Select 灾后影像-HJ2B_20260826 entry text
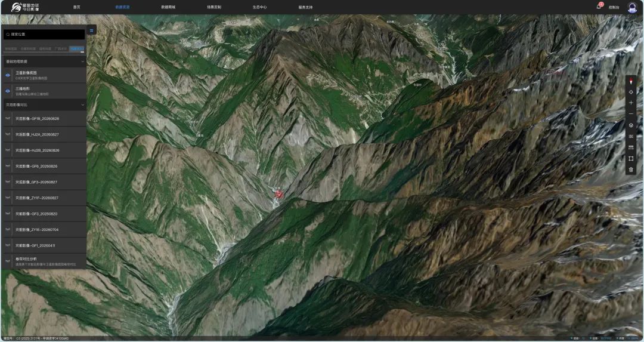Screen dimensions: 644x342 click(x=38, y=150)
